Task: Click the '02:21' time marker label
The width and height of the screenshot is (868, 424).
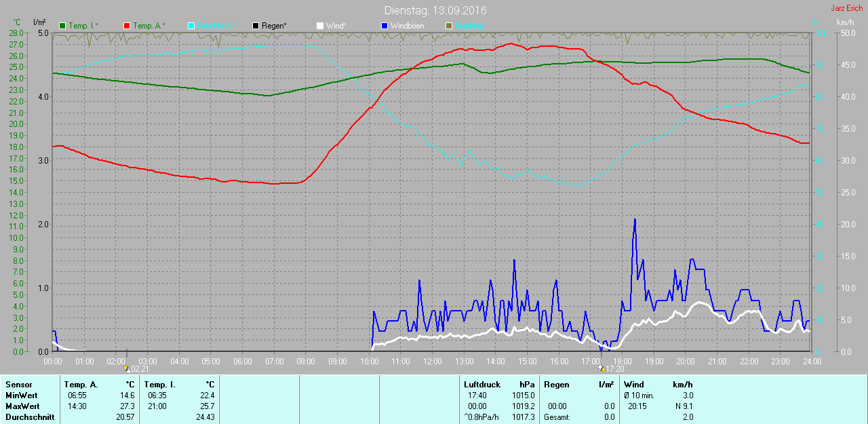Action: pyautogui.click(x=140, y=370)
